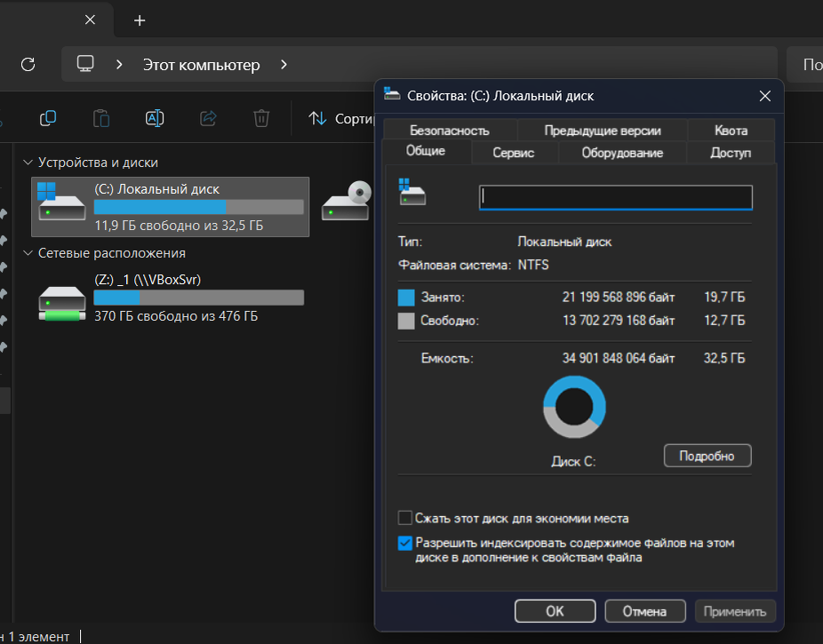Screen dimensions: 823x644
Task: Select the disk usage donut chart
Action: (x=574, y=407)
